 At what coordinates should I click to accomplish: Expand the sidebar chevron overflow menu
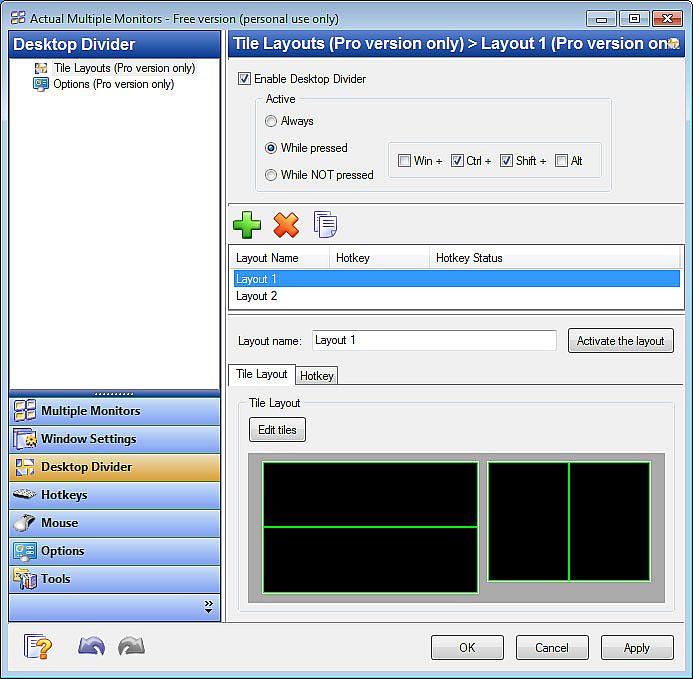208,606
